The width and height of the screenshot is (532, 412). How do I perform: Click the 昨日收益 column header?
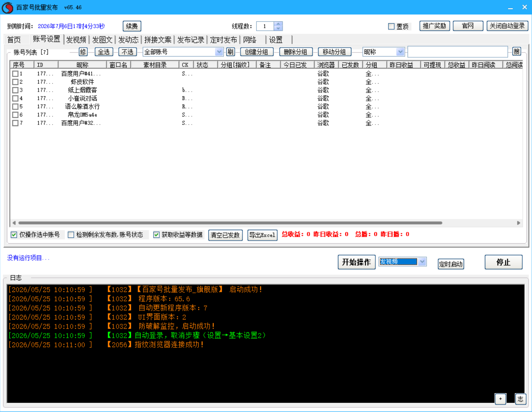(404, 65)
